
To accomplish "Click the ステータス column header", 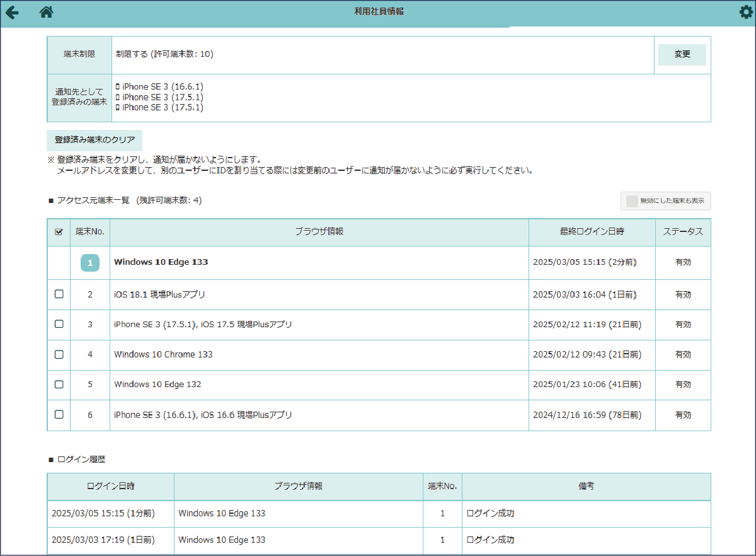I will [x=683, y=232].
